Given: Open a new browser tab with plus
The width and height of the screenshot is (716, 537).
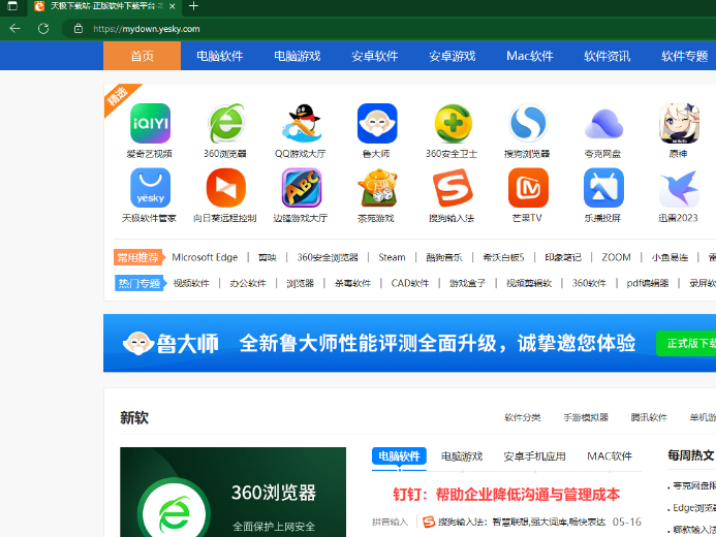Looking at the screenshot, I should click(x=194, y=6).
